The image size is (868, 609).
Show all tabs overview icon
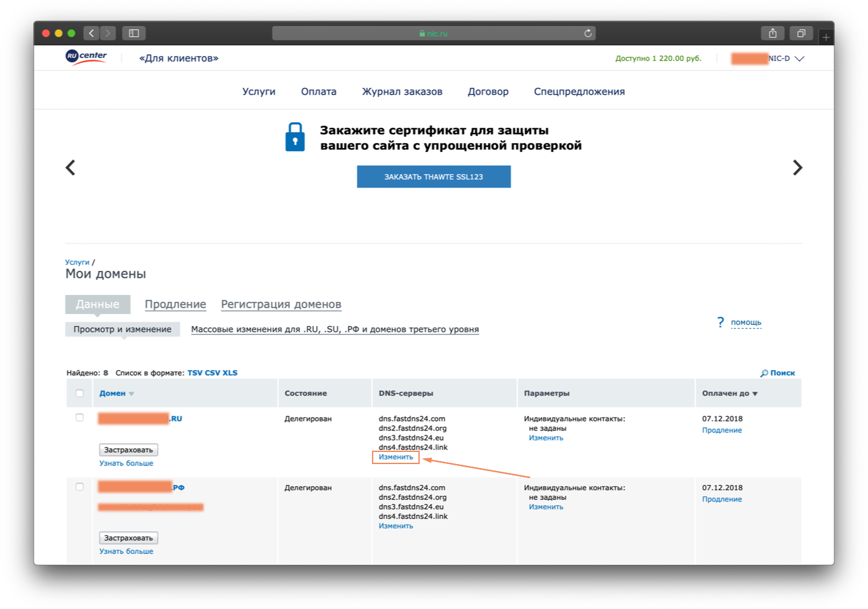coord(801,33)
